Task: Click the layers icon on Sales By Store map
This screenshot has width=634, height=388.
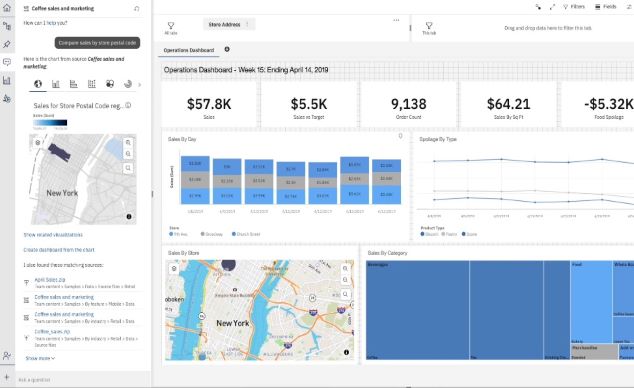Action: click(174, 268)
